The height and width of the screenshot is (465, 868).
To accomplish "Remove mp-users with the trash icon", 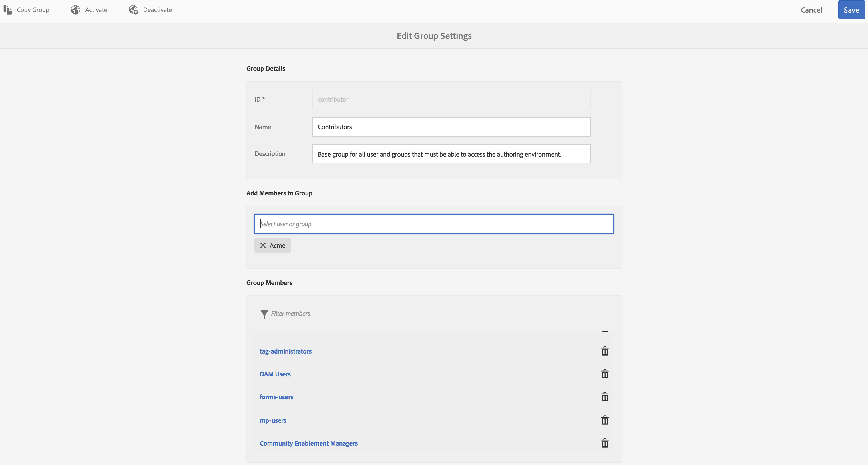I will pyautogui.click(x=604, y=420).
